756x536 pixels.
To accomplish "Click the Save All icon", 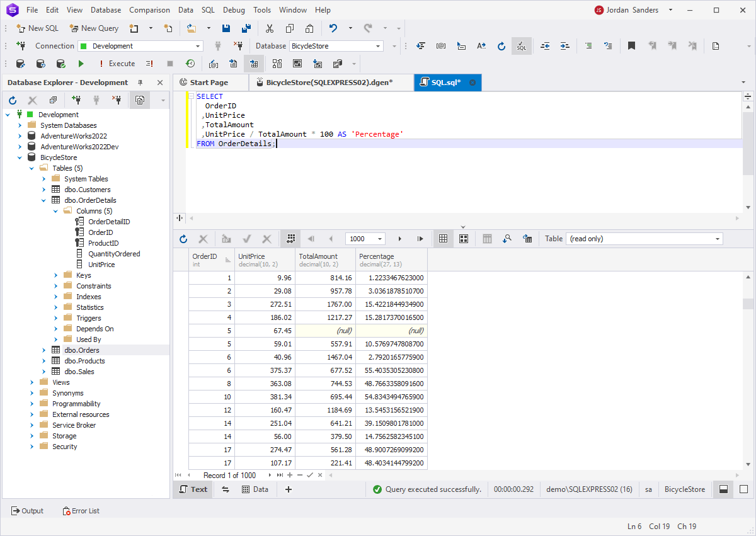I will click(x=246, y=28).
